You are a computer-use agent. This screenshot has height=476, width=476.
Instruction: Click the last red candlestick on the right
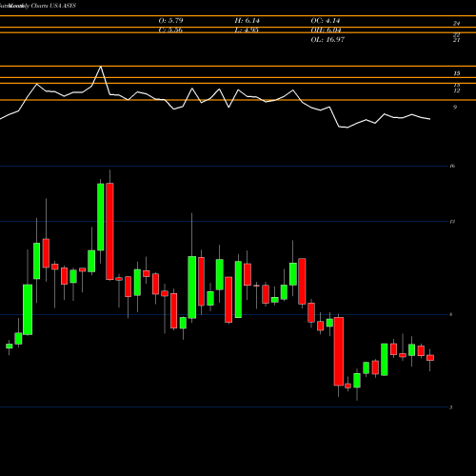pos(430,358)
